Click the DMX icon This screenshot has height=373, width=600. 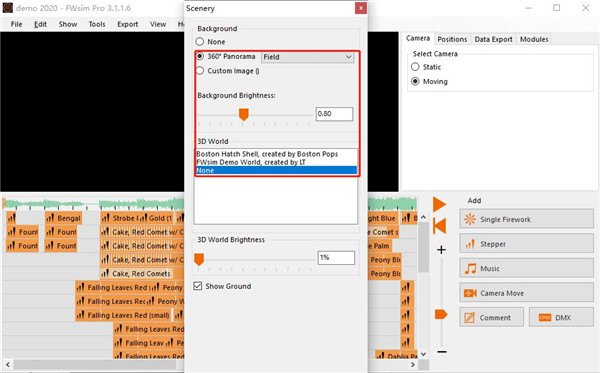[x=545, y=318]
